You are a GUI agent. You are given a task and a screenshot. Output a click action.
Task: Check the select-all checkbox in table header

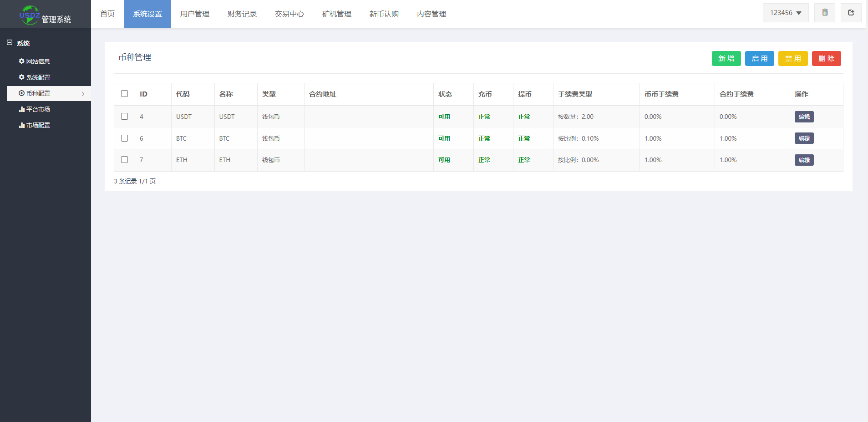click(x=124, y=93)
